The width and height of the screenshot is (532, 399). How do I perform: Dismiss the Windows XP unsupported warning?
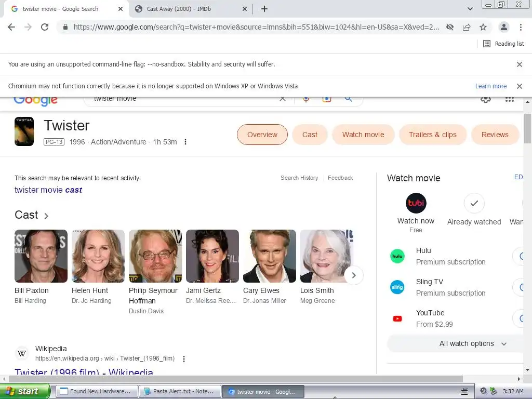[x=519, y=86]
